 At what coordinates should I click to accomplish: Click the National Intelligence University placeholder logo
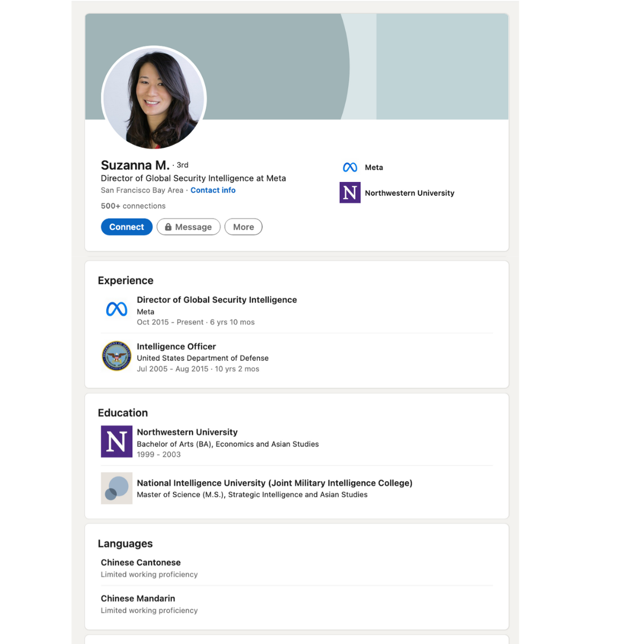click(116, 488)
